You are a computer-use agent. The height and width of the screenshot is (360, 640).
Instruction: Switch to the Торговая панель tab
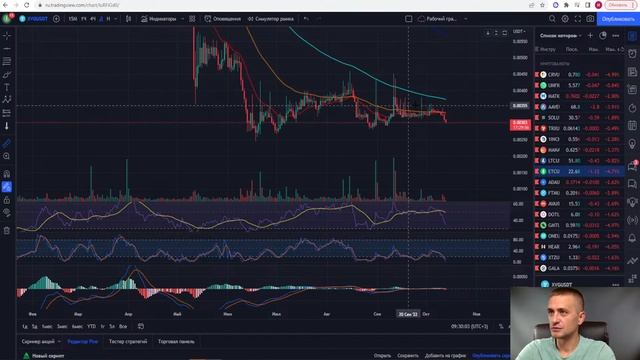coord(176,341)
